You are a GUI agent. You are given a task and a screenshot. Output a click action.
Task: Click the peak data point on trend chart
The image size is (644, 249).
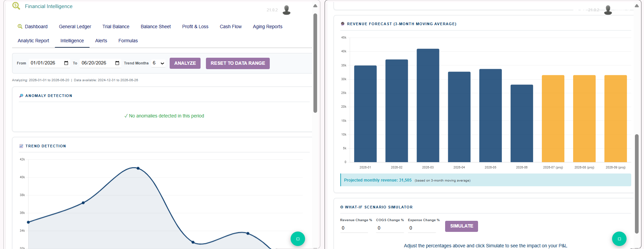tap(138, 168)
